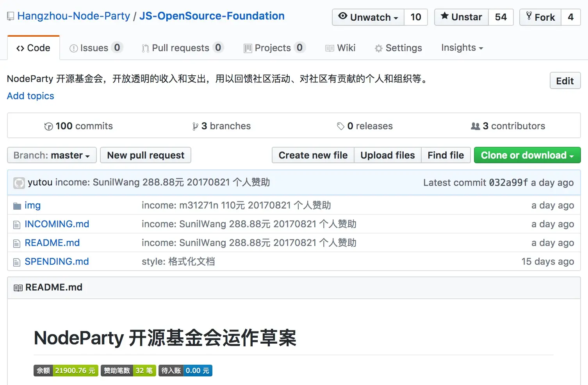
Task: Expand the Insights dropdown tab
Action: [x=462, y=48]
